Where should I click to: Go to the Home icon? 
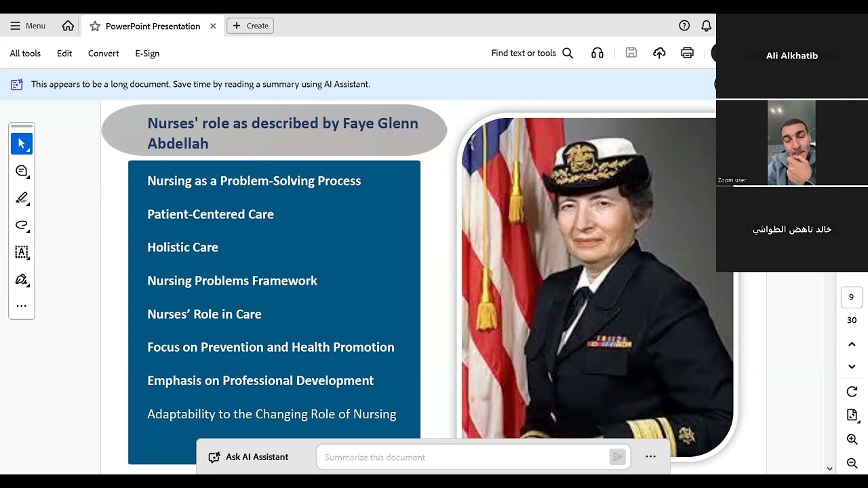[68, 26]
